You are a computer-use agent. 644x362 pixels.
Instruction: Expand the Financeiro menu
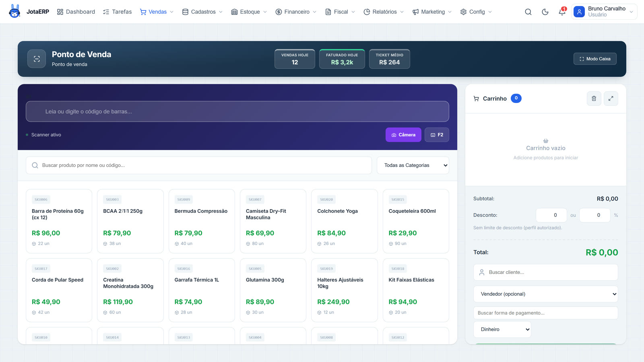click(296, 12)
